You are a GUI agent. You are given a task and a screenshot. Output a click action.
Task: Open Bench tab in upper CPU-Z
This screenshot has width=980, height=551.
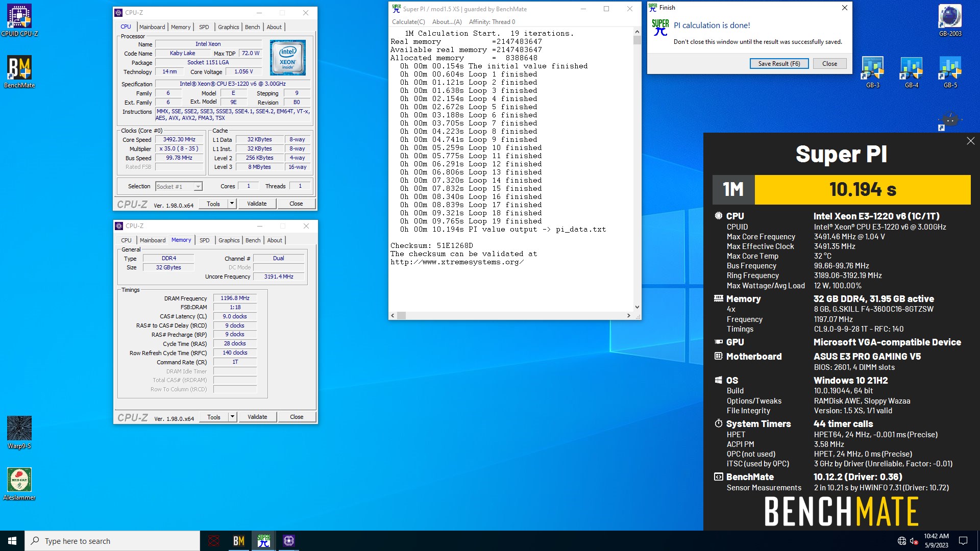pyautogui.click(x=252, y=27)
